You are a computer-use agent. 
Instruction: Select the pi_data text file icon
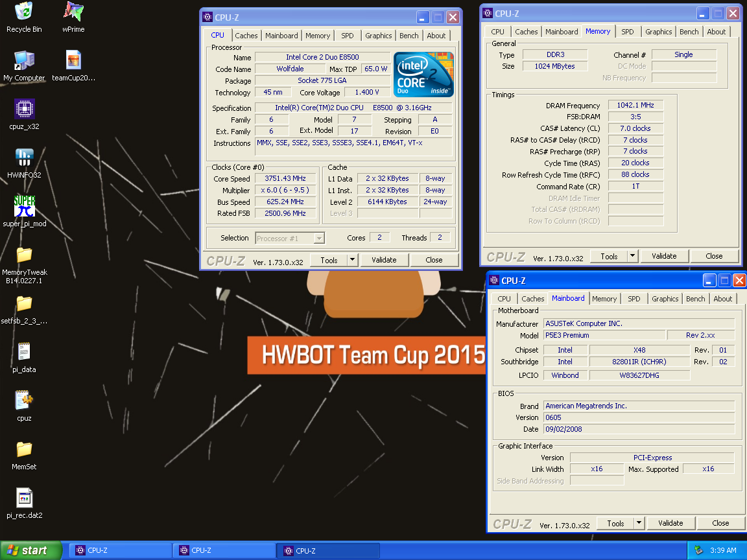tap(24, 357)
